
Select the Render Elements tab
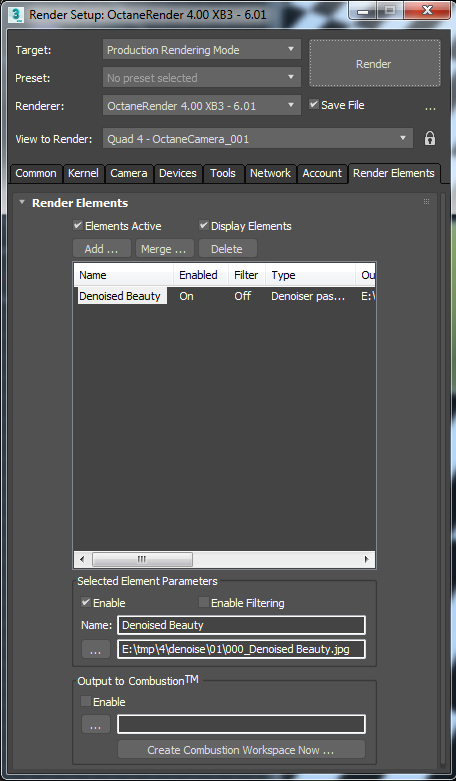[x=394, y=173]
